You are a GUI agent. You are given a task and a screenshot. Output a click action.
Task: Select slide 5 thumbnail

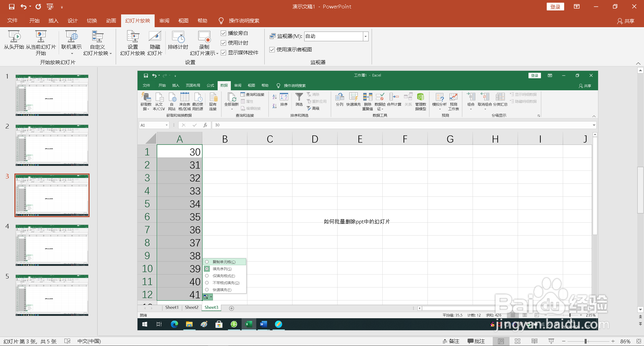52,295
